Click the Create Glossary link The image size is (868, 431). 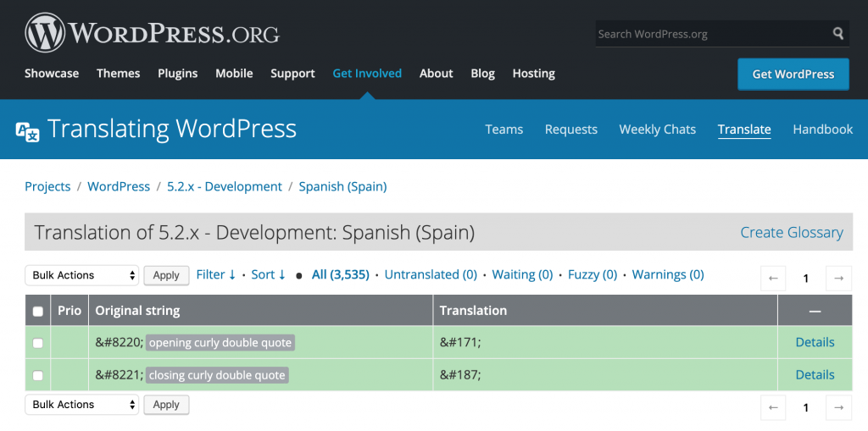pos(793,232)
